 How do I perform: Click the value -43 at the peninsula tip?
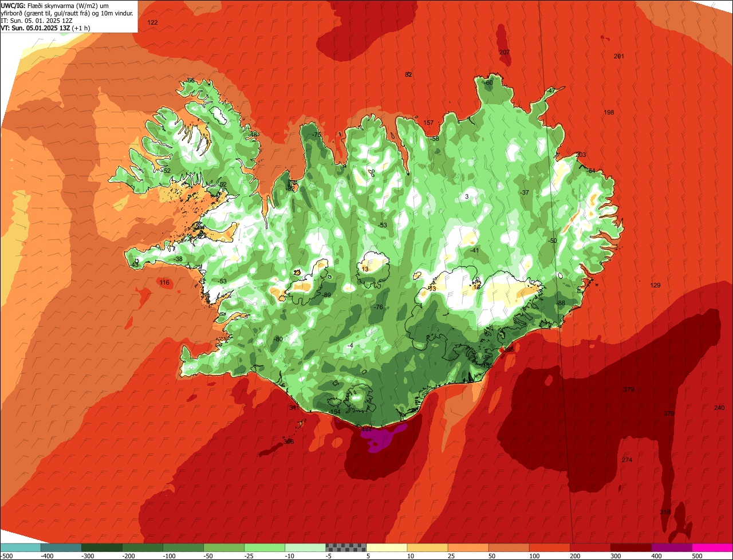pyautogui.click(x=135, y=265)
